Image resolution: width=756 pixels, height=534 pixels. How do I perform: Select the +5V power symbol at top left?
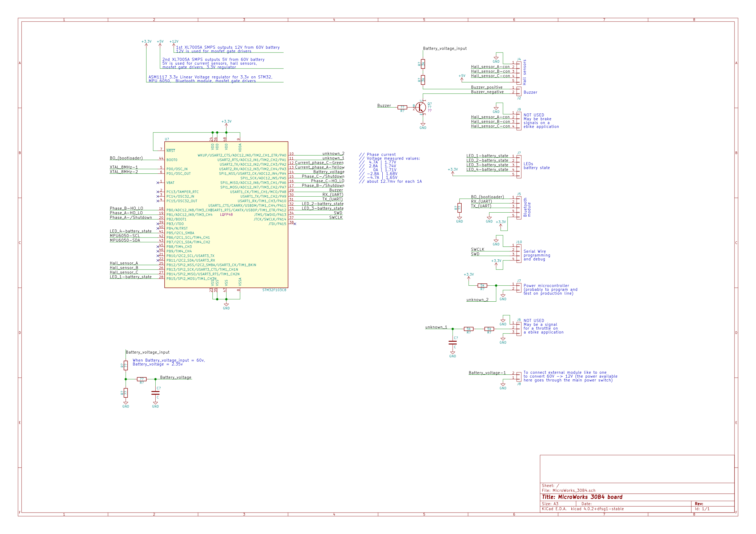pyautogui.click(x=160, y=46)
